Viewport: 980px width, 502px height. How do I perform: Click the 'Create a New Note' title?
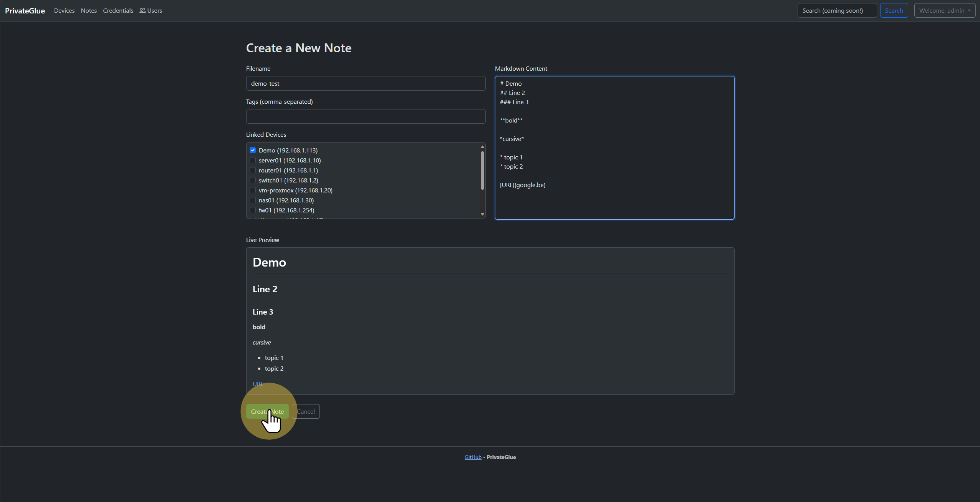[299, 48]
